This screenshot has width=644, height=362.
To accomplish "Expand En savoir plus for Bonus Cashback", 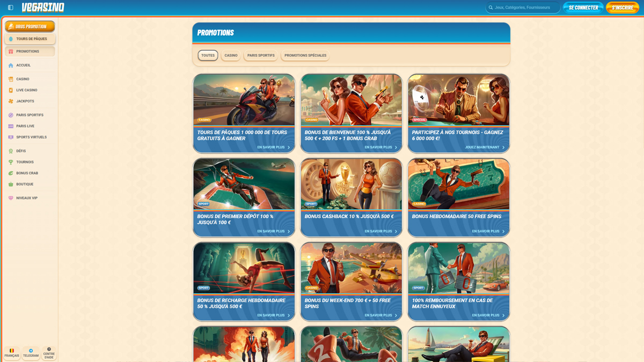I will pos(380,231).
